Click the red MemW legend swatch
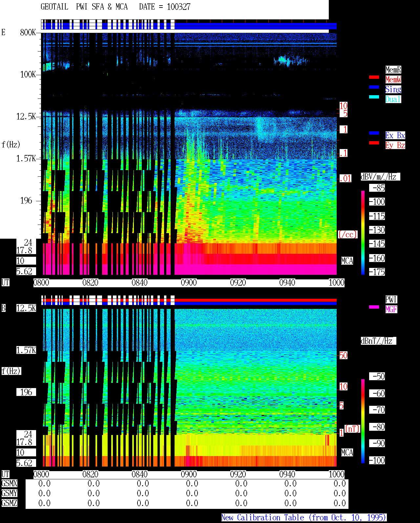 [x=374, y=77]
